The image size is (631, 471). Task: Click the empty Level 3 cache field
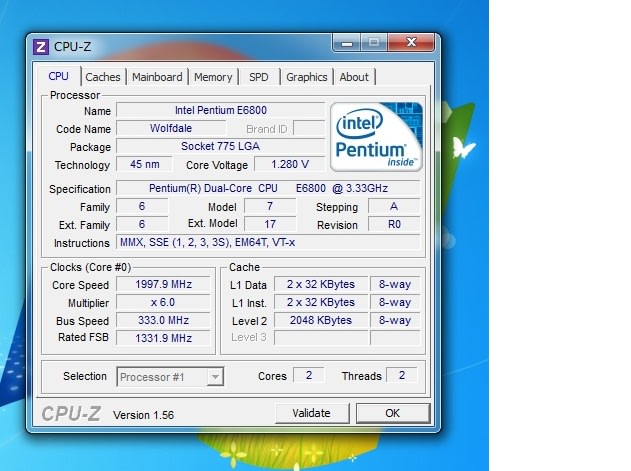tap(321, 338)
